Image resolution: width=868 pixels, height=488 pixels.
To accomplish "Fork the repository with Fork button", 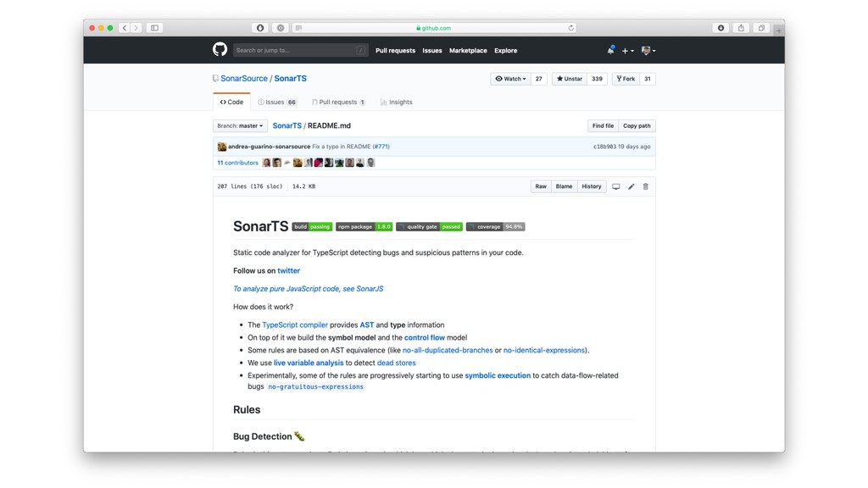I will point(626,79).
